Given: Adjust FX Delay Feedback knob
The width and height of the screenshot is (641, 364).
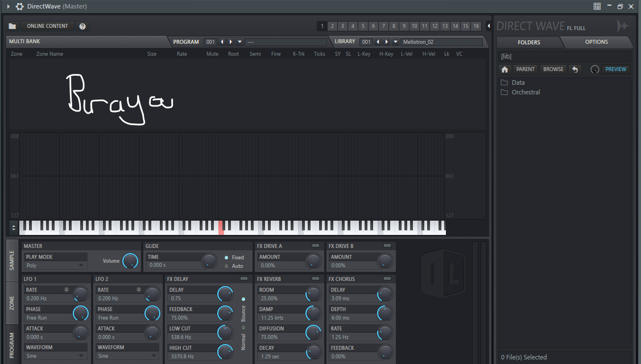Looking at the screenshot, I should [x=225, y=313].
